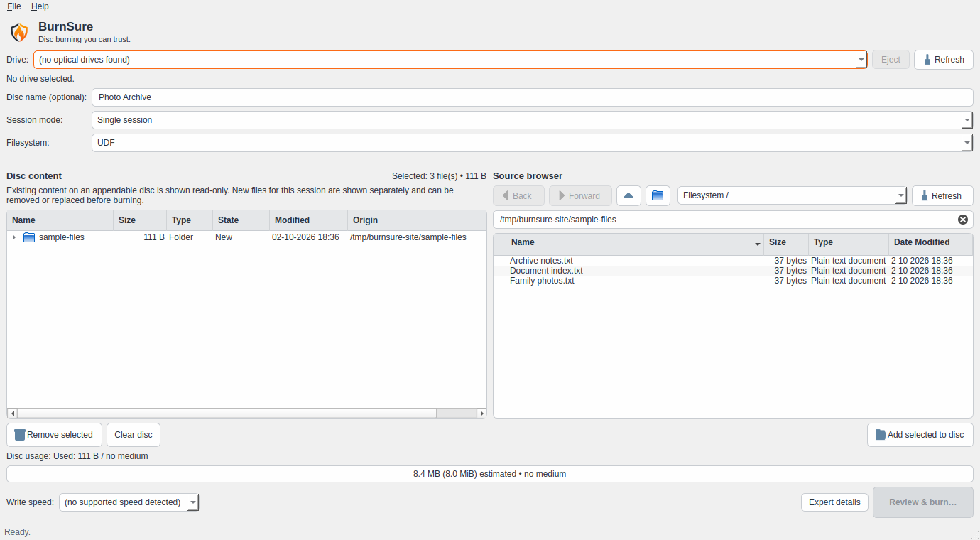
Task: Go up one folder level in source browser
Action: click(x=628, y=195)
